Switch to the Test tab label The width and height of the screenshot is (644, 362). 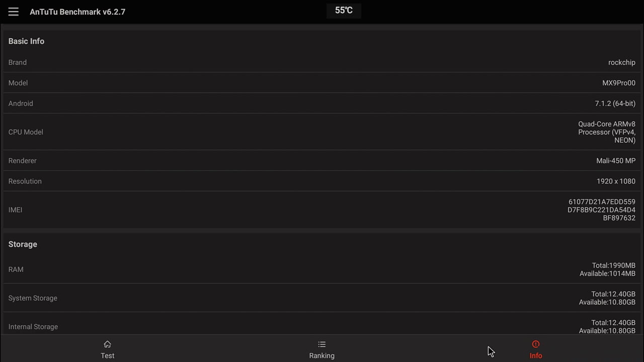pos(108,355)
